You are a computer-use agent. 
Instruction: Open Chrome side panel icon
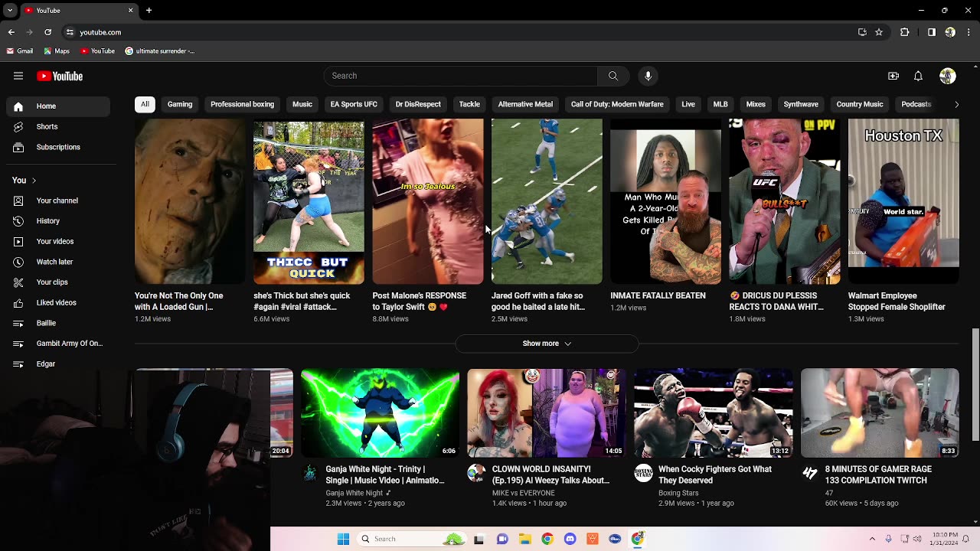point(932,32)
